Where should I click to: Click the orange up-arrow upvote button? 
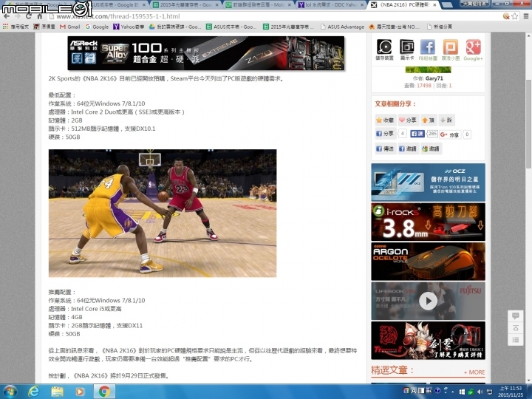428,120
